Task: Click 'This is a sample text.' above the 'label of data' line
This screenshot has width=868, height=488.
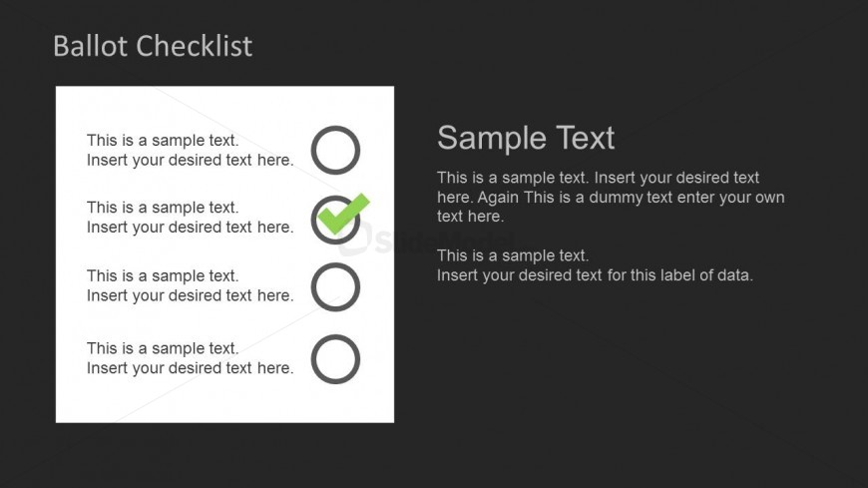Action: 513,255
